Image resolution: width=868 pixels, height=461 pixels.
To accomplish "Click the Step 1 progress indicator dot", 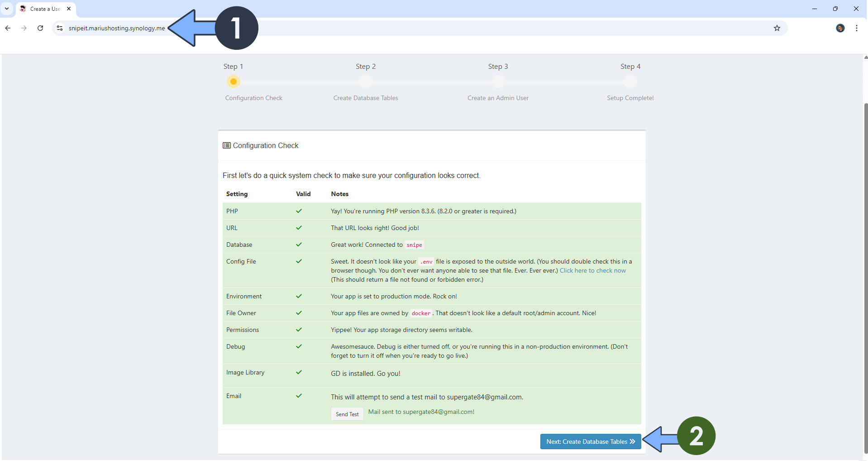I will point(233,82).
